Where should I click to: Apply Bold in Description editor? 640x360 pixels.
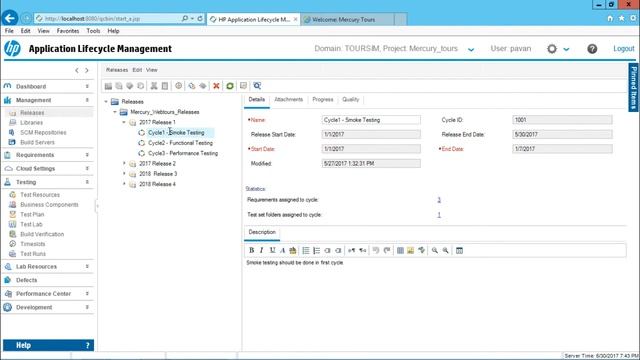click(251, 250)
